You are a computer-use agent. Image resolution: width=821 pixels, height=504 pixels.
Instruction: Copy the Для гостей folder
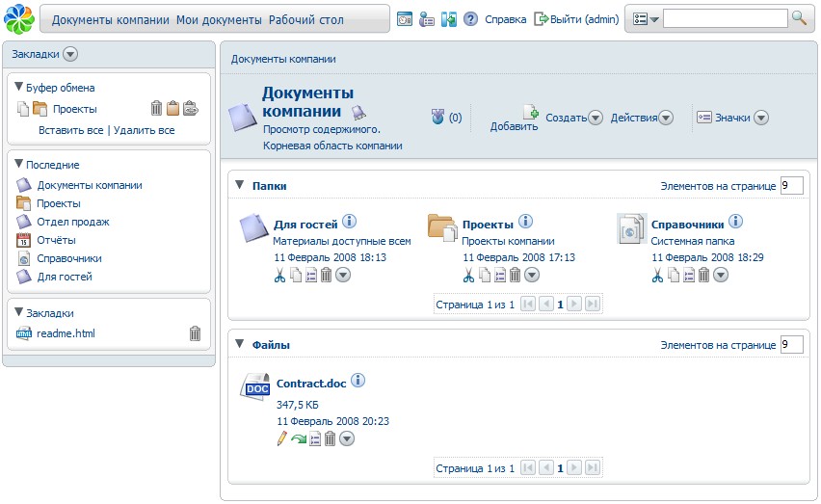pos(296,275)
